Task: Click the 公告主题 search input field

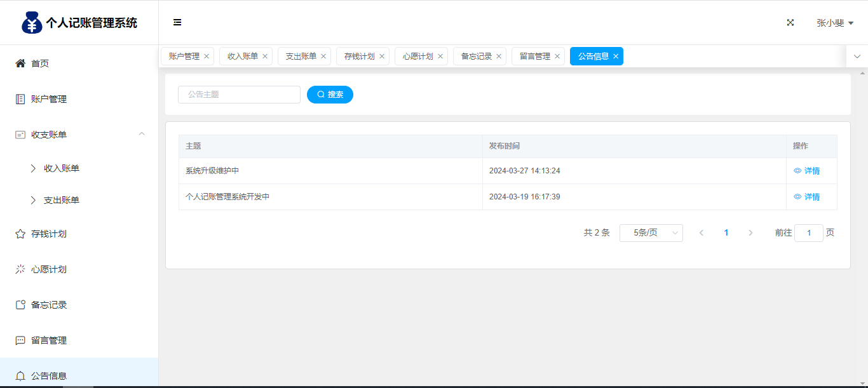Action: (239, 95)
